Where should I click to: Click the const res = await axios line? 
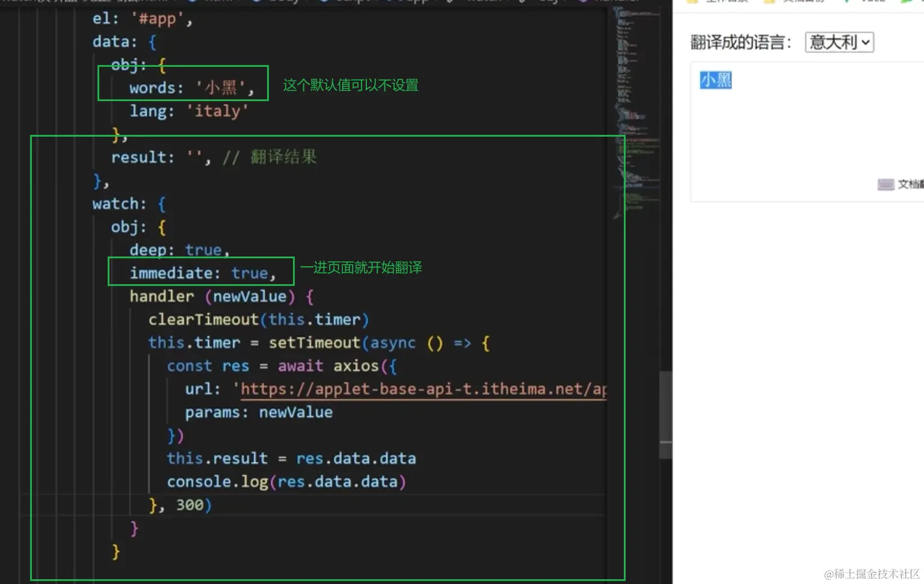[282, 366]
